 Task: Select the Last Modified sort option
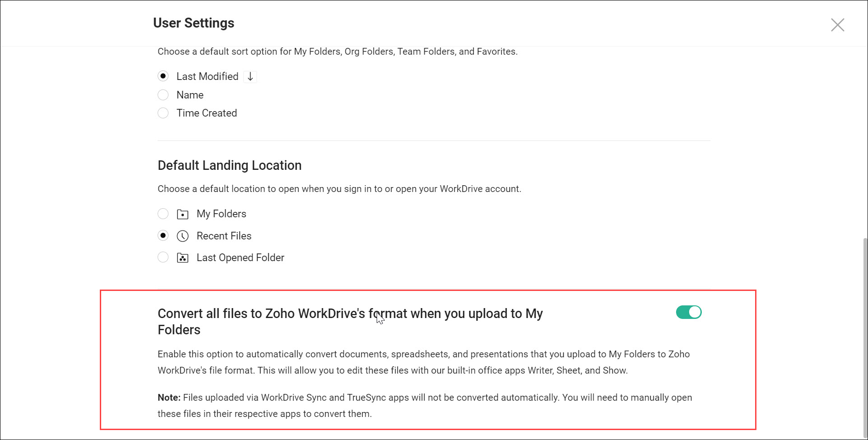pyautogui.click(x=163, y=76)
